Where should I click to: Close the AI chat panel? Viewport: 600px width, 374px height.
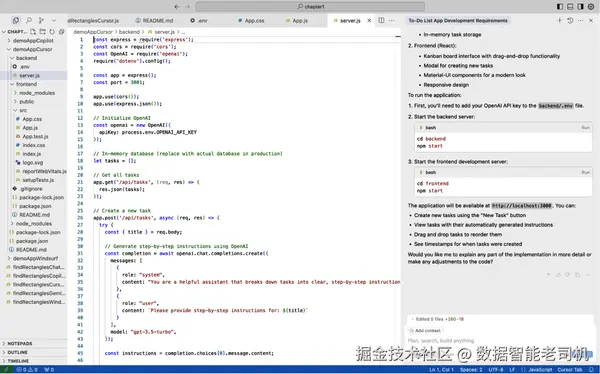[x=591, y=20]
